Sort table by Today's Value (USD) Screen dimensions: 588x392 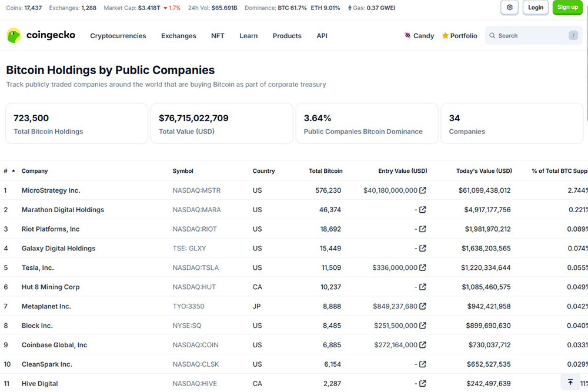coord(484,171)
